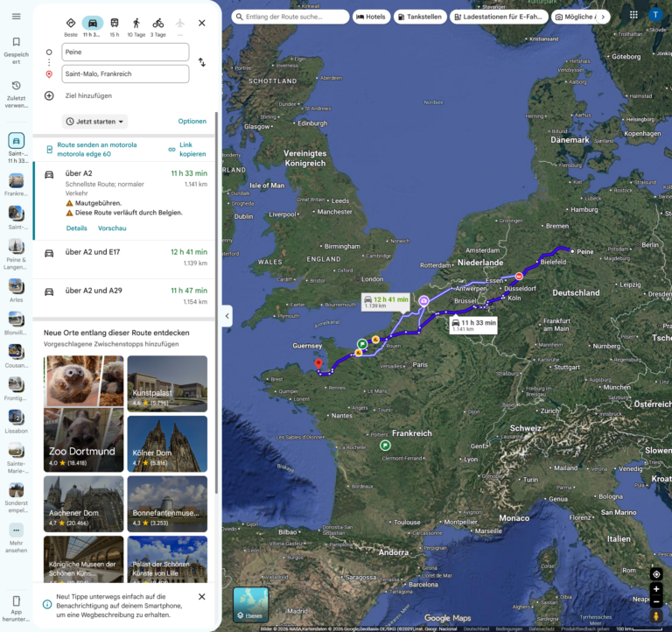
Task: Open Zoo Dortmund thumbnail
Action: tap(84, 414)
